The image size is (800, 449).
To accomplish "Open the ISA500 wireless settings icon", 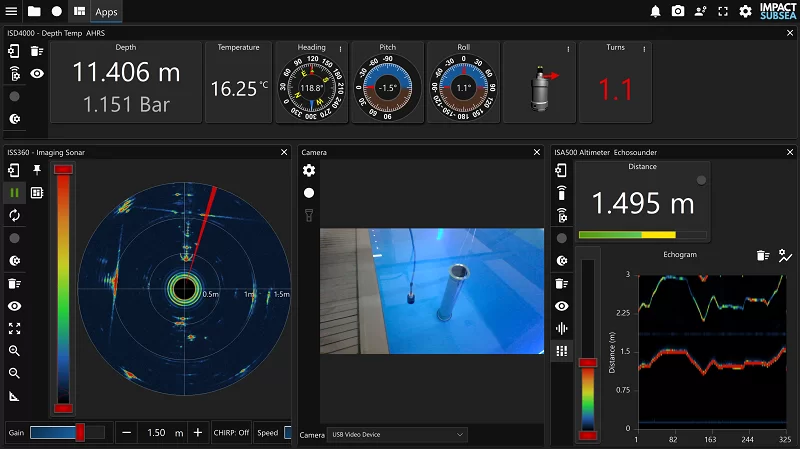I will (x=562, y=215).
